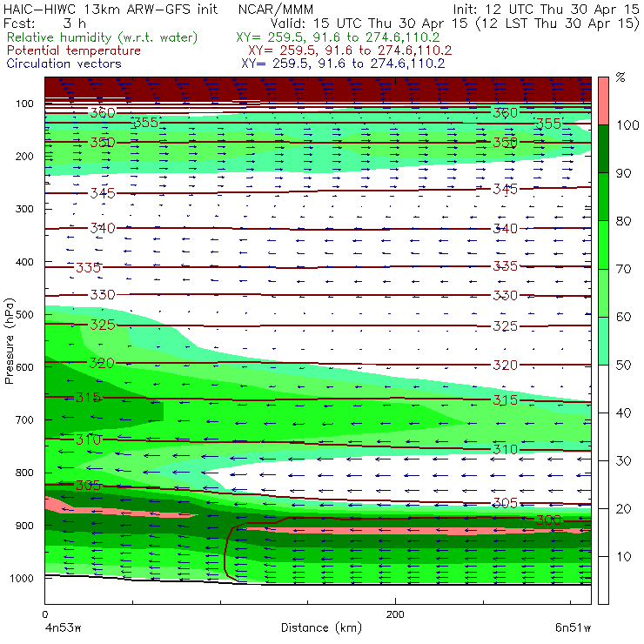Click the left-side '335' contour label
Image resolution: width=644 pixels, height=644 pixels.
(88, 268)
